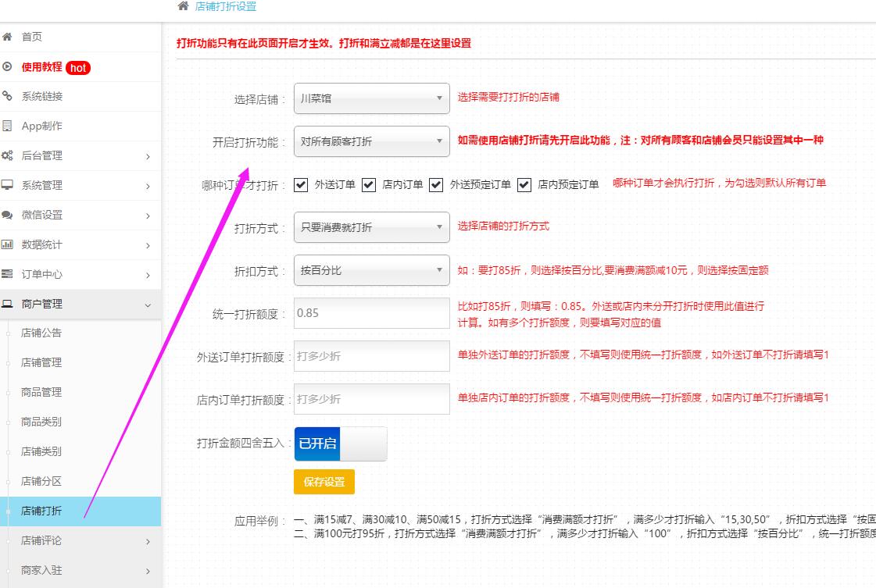This screenshot has width=876, height=588.
Task: Expand the 订单中心 chevron
Action: tap(148, 275)
